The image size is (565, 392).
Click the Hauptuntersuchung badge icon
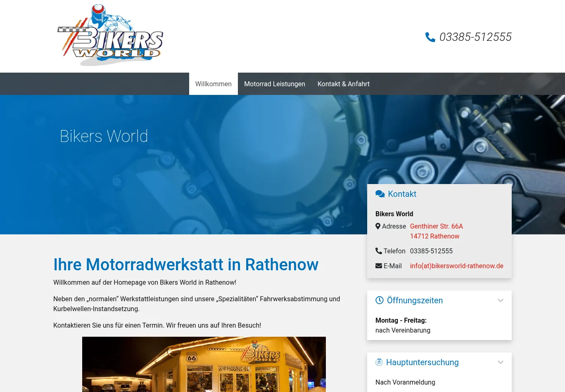(x=379, y=362)
